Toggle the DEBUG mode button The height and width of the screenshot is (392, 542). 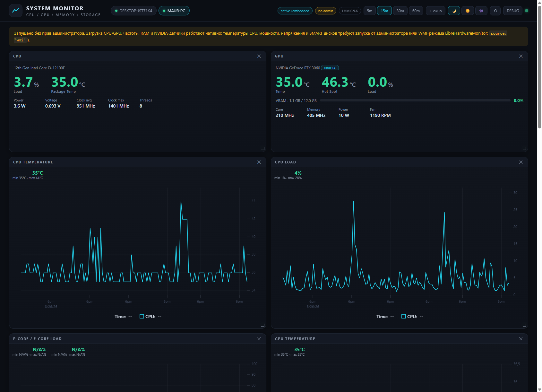[512, 11]
